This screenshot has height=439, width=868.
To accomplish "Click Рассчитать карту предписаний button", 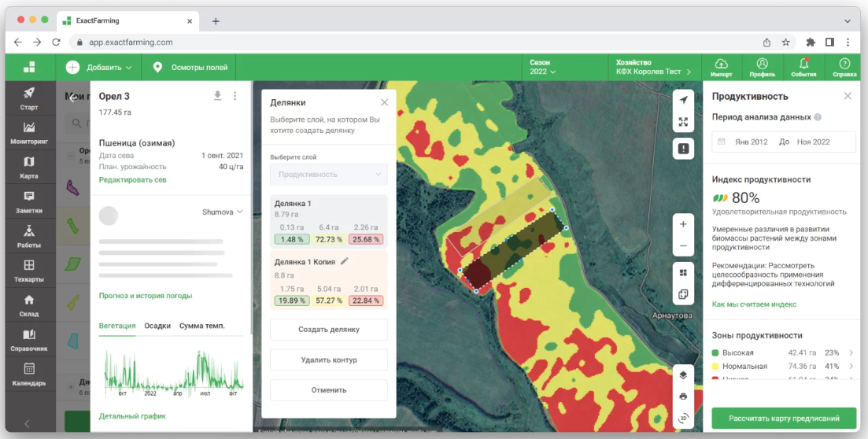I will pyautogui.click(x=783, y=418).
